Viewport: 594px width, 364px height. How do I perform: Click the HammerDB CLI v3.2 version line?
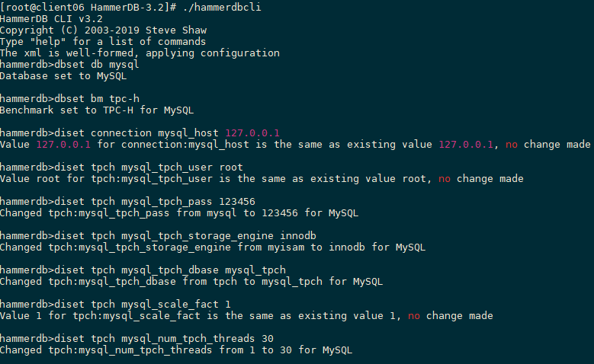tap(51, 19)
